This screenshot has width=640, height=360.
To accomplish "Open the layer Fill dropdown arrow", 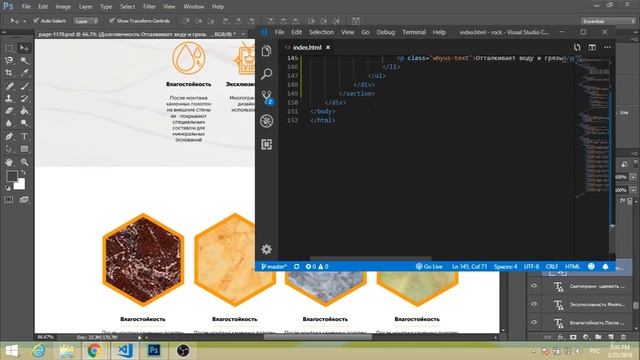I will (x=633, y=190).
